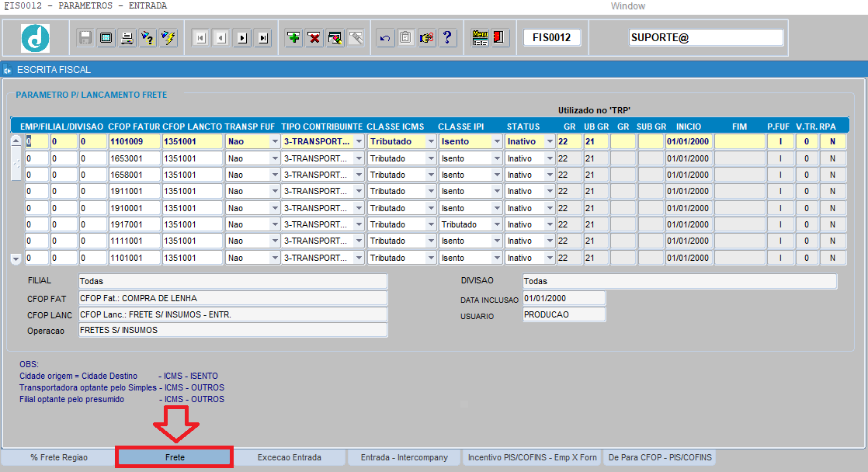This screenshot has width=868, height=472.
Task: Click the printer toolbar icon
Action: pos(127,37)
